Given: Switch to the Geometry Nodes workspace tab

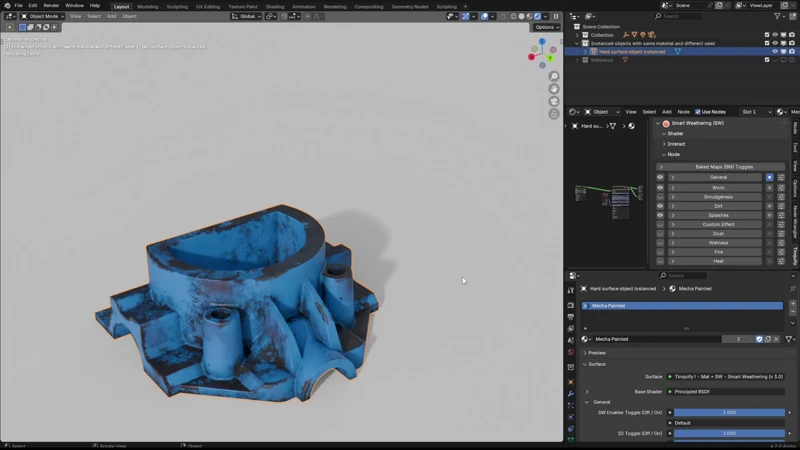Looking at the screenshot, I should pos(410,7).
